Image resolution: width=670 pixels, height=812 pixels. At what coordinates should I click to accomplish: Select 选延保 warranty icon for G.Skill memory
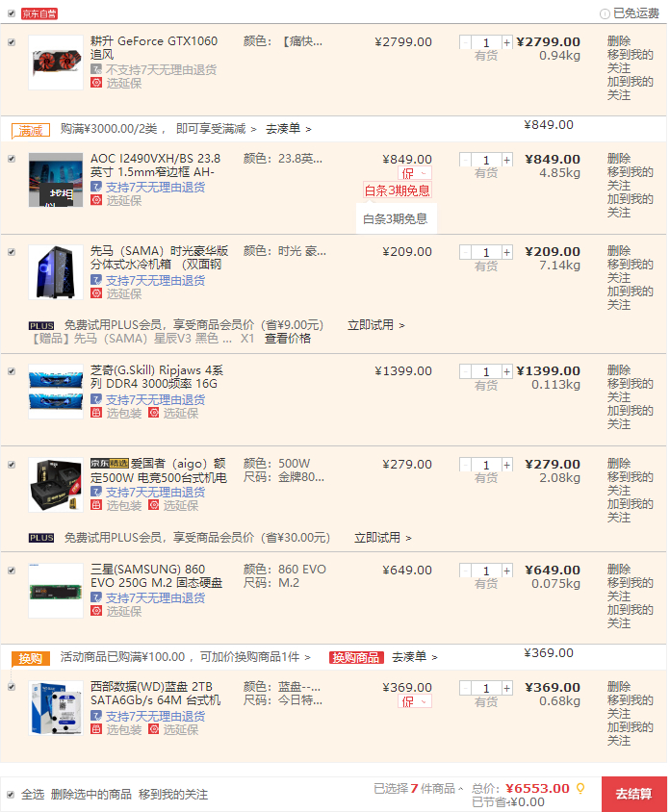153,413
